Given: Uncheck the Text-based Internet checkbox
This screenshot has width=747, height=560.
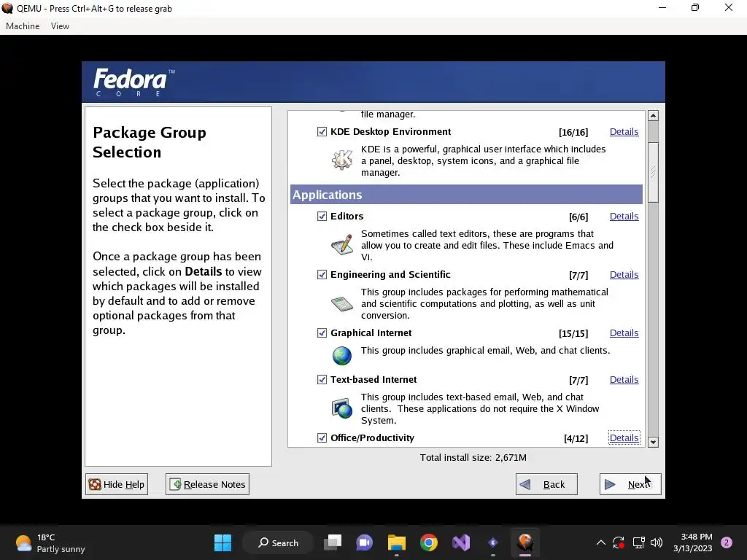Looking at the screenshot, I should (x=322, y=379).
